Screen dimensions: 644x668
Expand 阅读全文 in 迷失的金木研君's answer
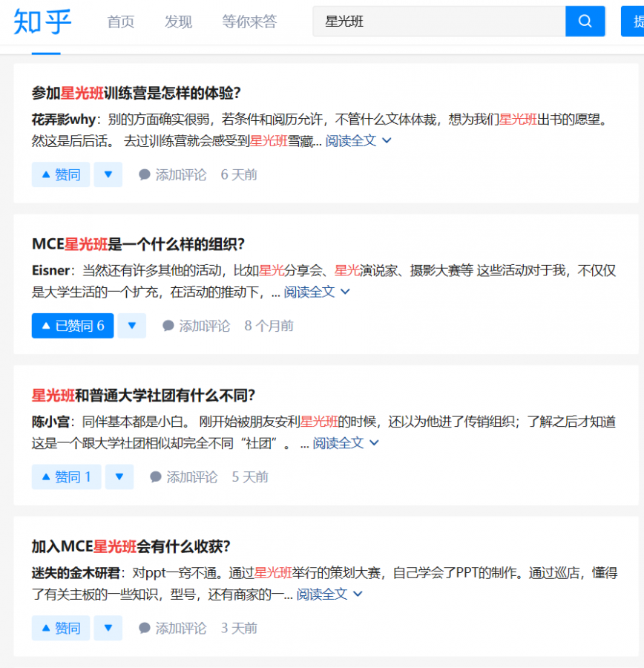(x=329, y=595)
